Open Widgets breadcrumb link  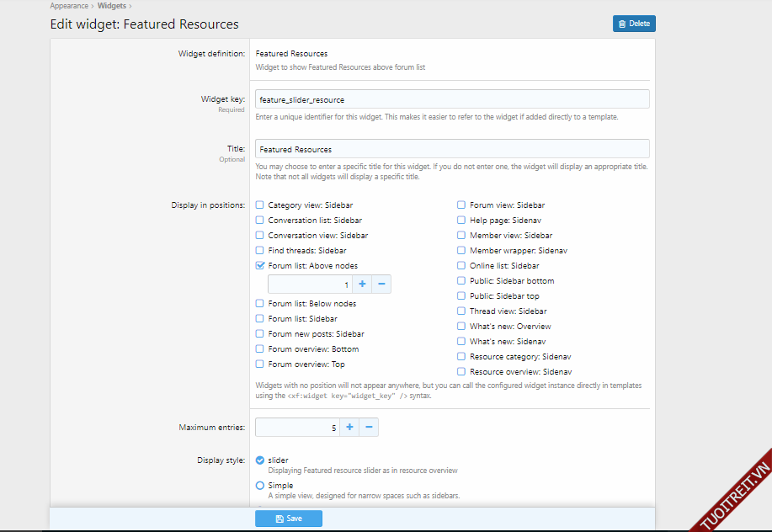112,6
